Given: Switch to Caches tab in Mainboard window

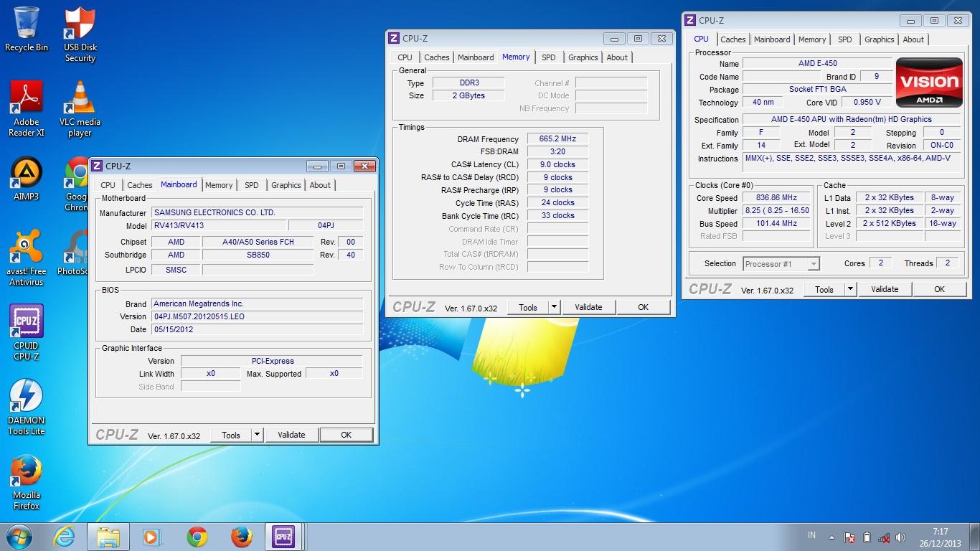Looking at the screenshot, I should point(139,185).
